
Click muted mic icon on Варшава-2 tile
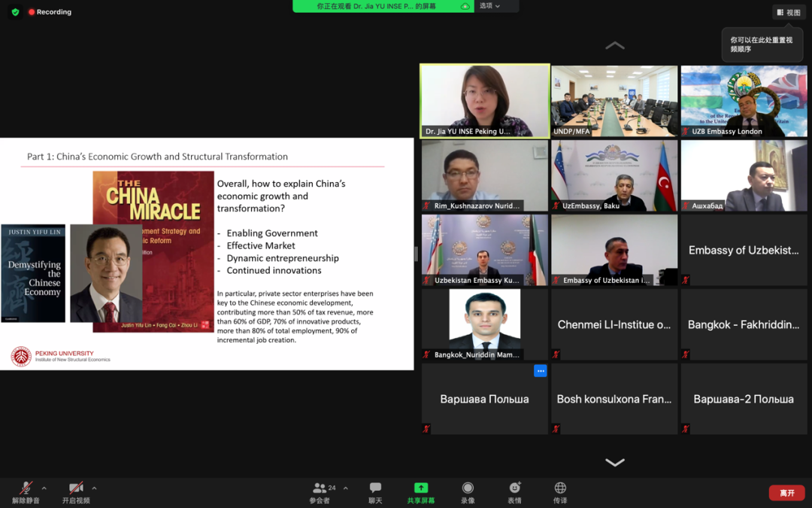coord(686,429)
